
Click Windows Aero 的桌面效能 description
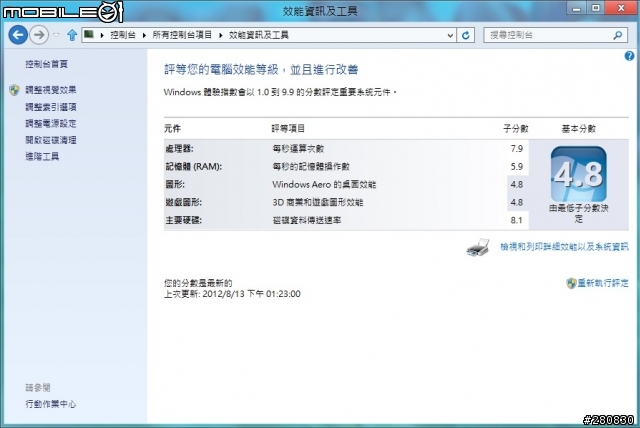click(x=324, y=184)
